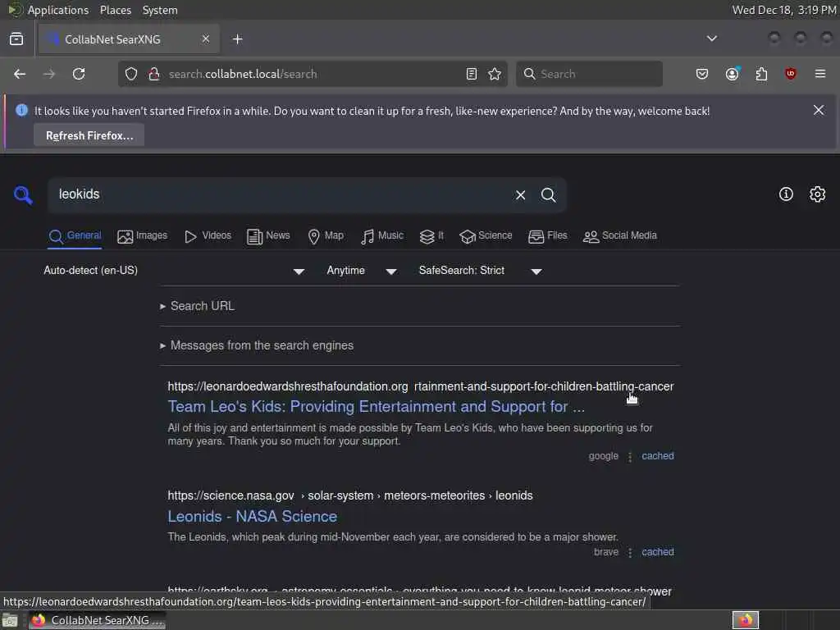
Task: Switch to Map category
Action: click(326, 236)
